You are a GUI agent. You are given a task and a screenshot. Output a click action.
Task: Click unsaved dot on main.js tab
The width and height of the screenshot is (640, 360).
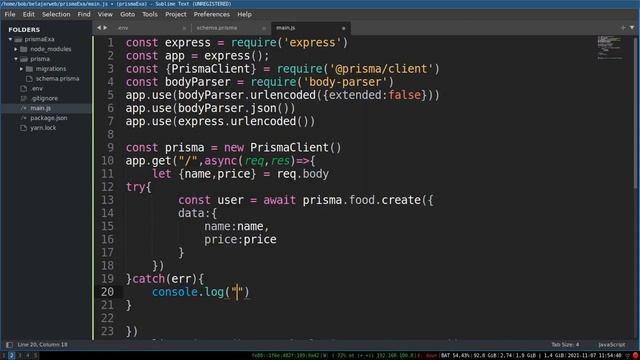(343, 28)
